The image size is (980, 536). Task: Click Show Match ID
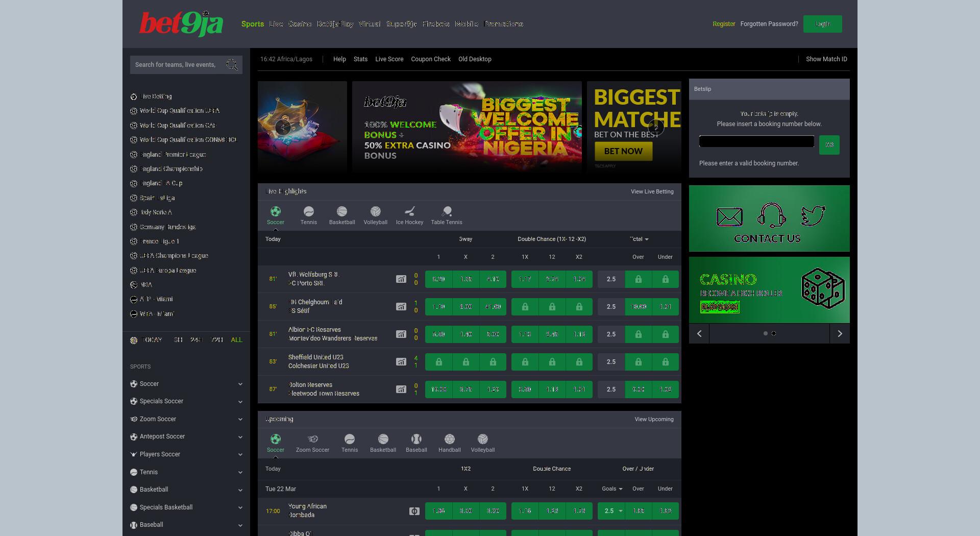point(826,59)
